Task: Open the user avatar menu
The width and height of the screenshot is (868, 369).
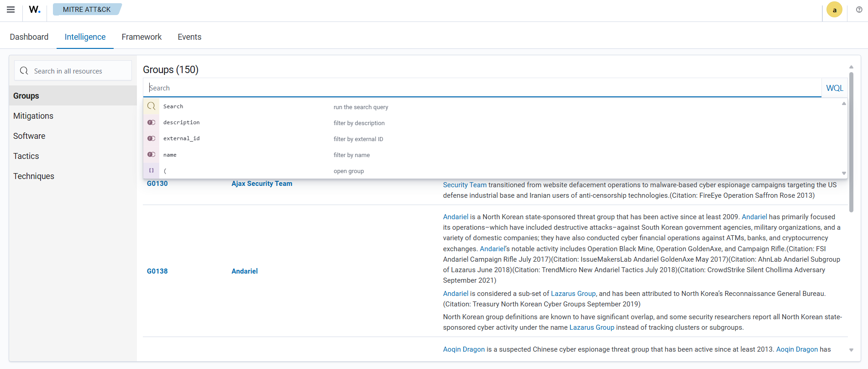Action: click(x=834, y=10)
